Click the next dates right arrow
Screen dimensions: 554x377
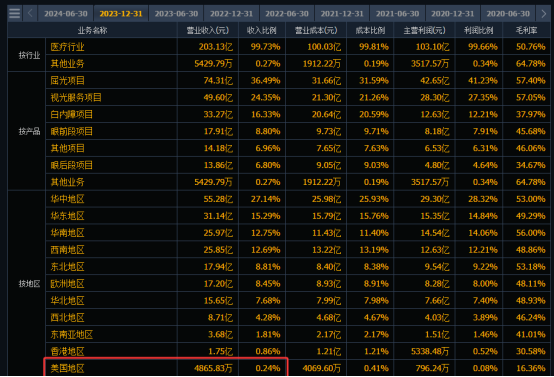pyautogui.click(x=543, y=13)
